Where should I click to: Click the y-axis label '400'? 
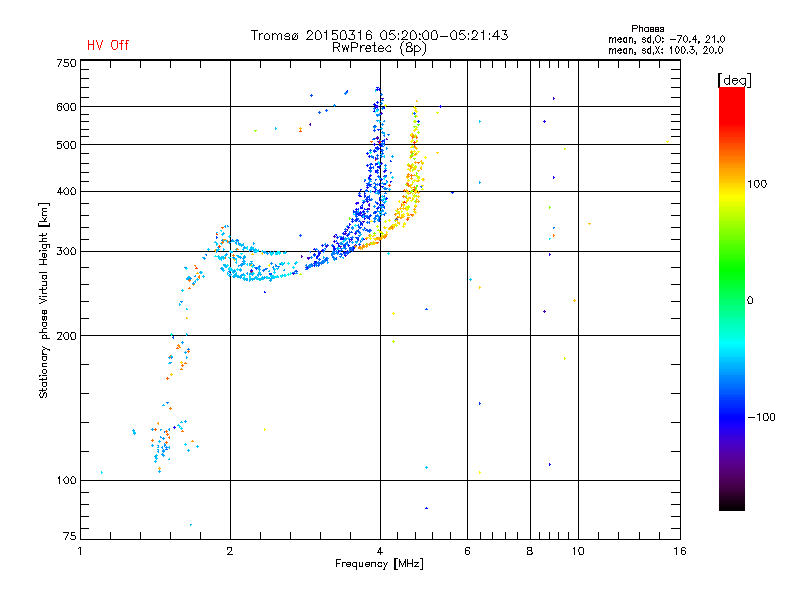pos(66,191)
